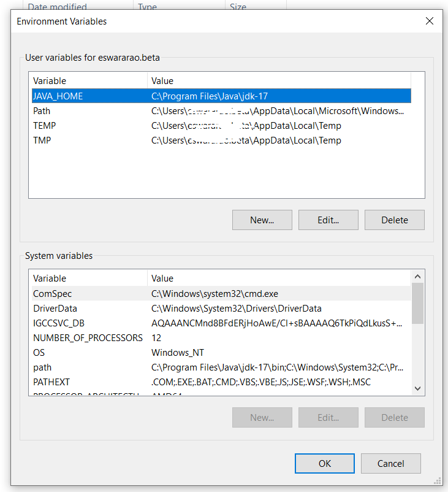Click New button under User variables
This screenshot has width=448, height=492.
(x=262, y=220)
